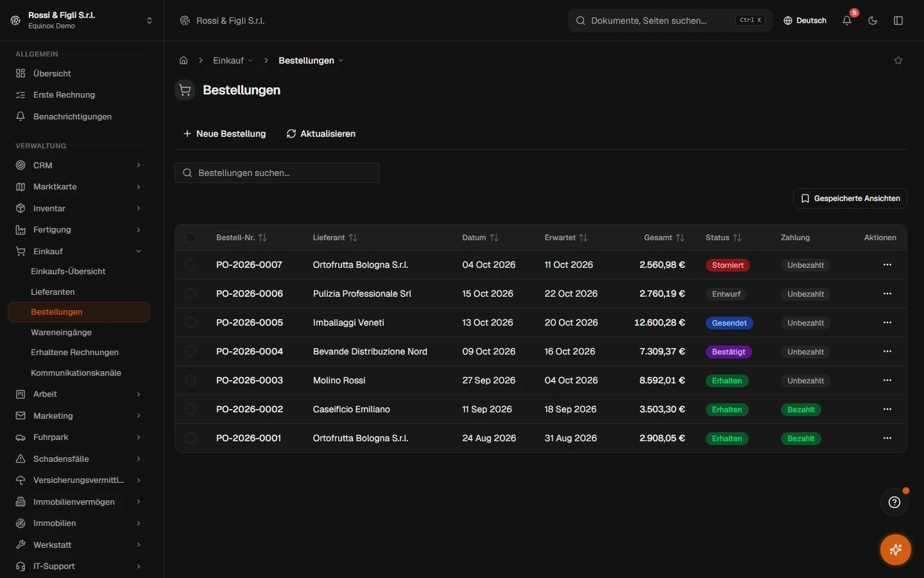
Task: Open actions menu for PO-2026-0003
Action: [887, 380]
